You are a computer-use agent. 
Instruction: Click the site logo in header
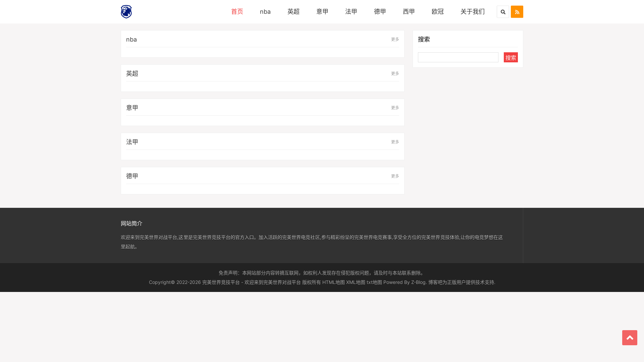[126, 12]
